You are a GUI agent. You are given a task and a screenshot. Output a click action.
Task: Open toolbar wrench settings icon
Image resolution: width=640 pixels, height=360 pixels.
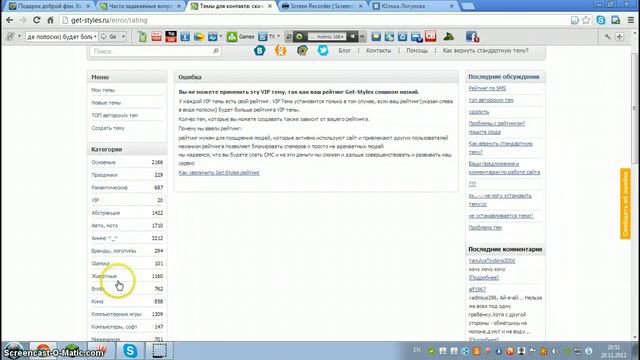point(607,37)
